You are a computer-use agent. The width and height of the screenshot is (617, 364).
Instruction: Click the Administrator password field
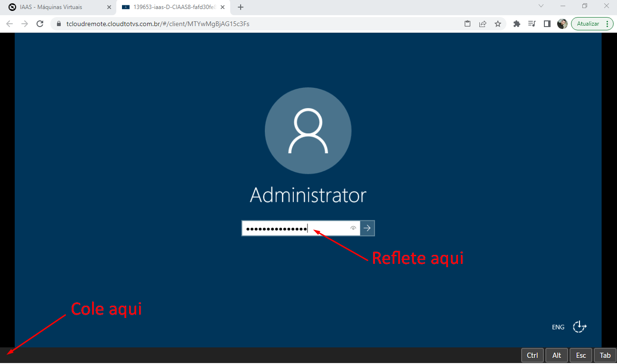(x=301, y=228)
